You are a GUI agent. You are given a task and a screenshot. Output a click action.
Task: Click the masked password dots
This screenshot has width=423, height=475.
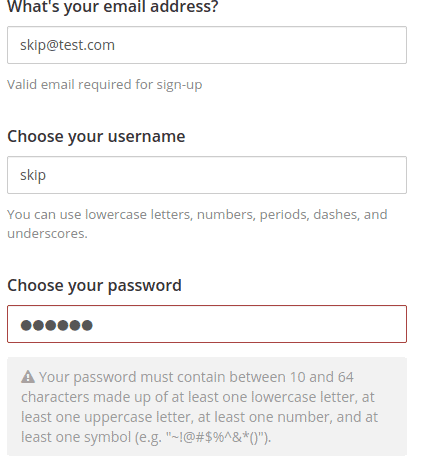(57, 325)
